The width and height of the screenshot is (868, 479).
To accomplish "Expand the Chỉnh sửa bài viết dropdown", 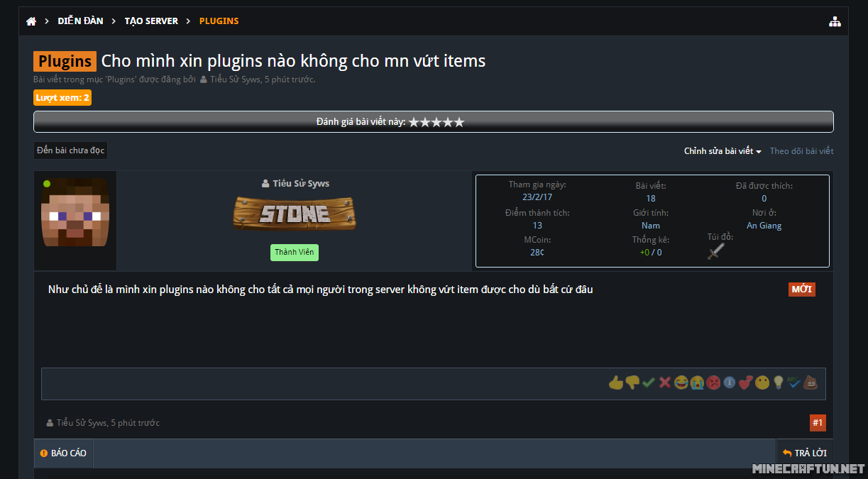I will [723, 151].
